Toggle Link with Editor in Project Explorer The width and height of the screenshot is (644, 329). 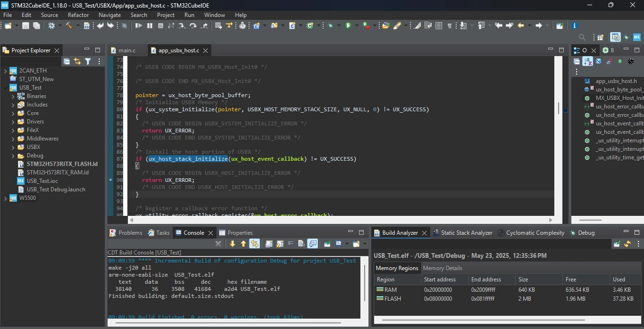pyautogui.click(x=77, y=61)
